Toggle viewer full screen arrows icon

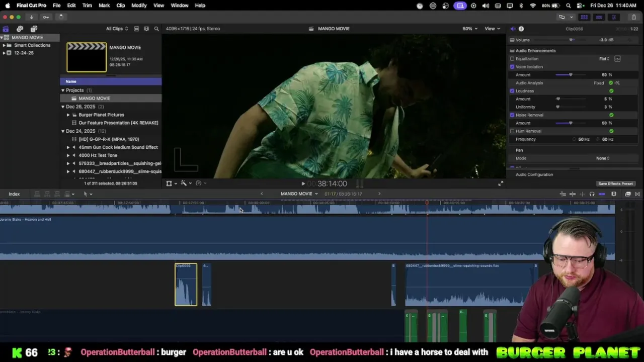click(500, 184)
